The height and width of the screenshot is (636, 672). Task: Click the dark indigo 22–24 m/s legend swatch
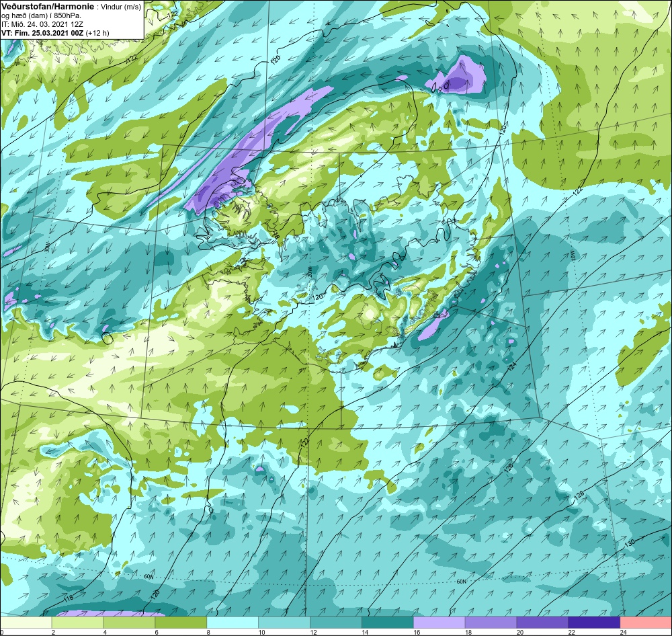click(594, 623)
